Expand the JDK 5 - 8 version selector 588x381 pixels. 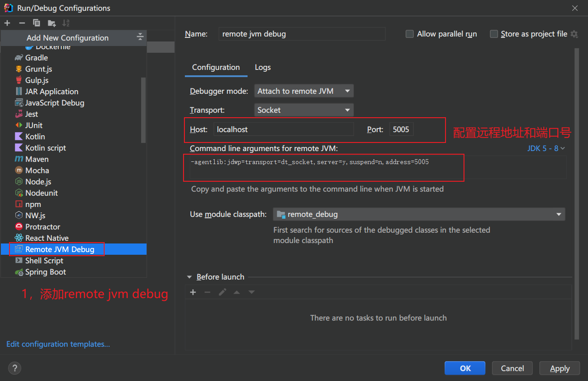pyautogui.click(x=546, y=148)
